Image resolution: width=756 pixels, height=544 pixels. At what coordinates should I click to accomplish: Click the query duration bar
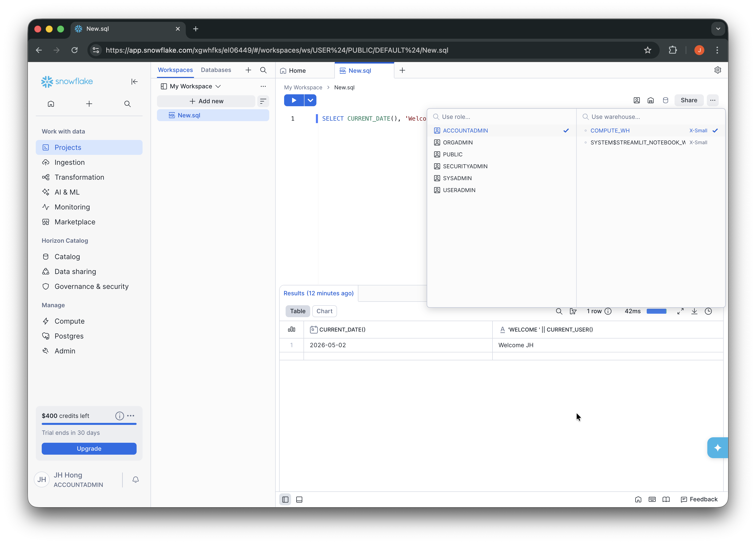(x=656, y=311)
